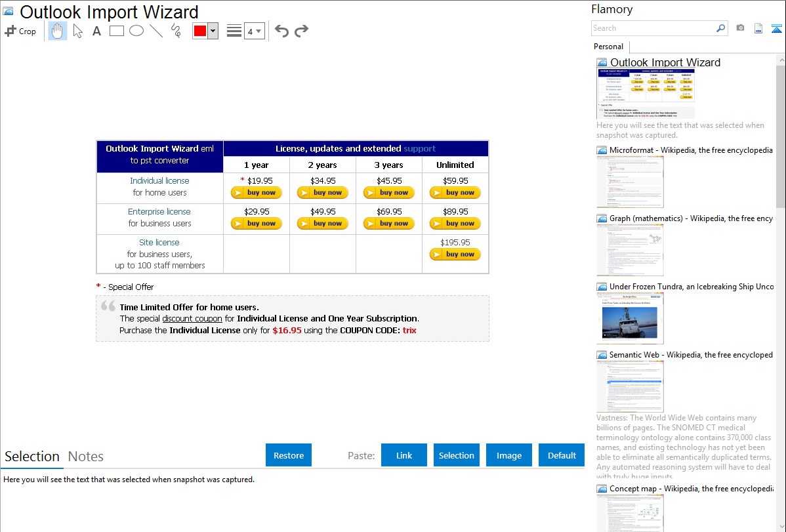Click buy now under $89.95
Screen dimensions: 786x532
pos(455,224)
